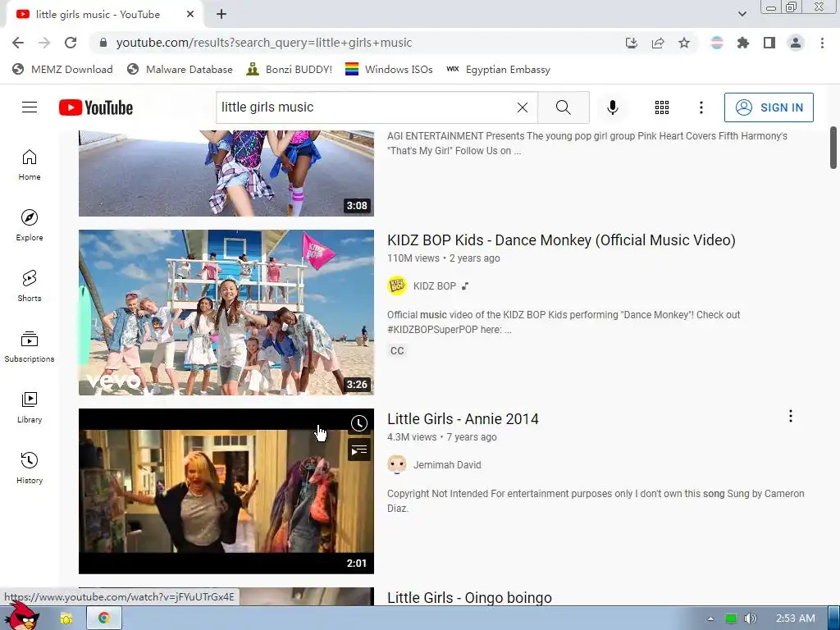Click the magnifier search button

563,107
